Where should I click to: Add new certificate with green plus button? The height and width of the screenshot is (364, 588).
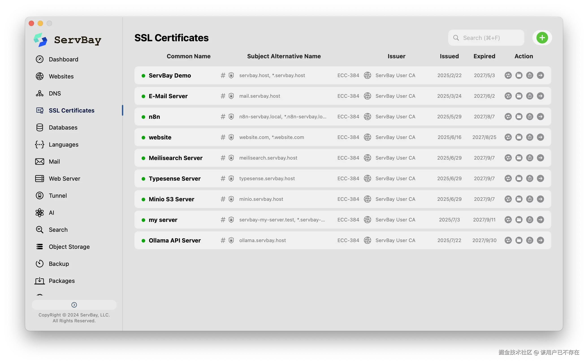542,38
